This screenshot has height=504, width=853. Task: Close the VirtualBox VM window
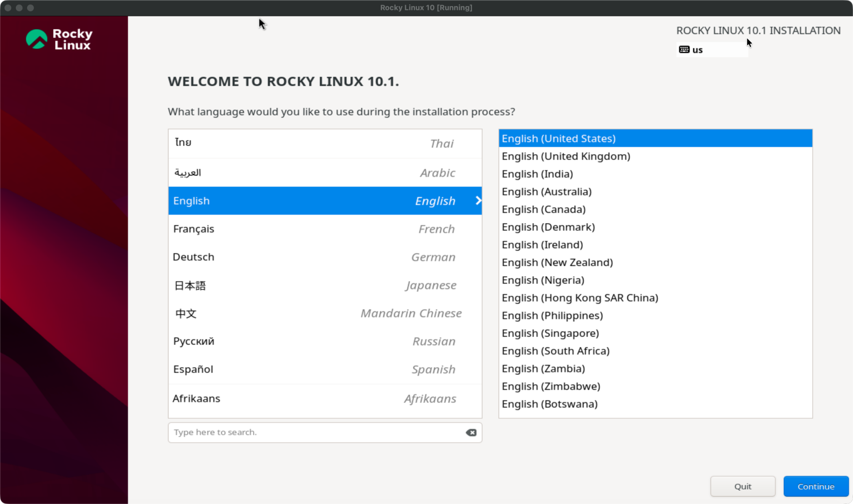[8, 7]
